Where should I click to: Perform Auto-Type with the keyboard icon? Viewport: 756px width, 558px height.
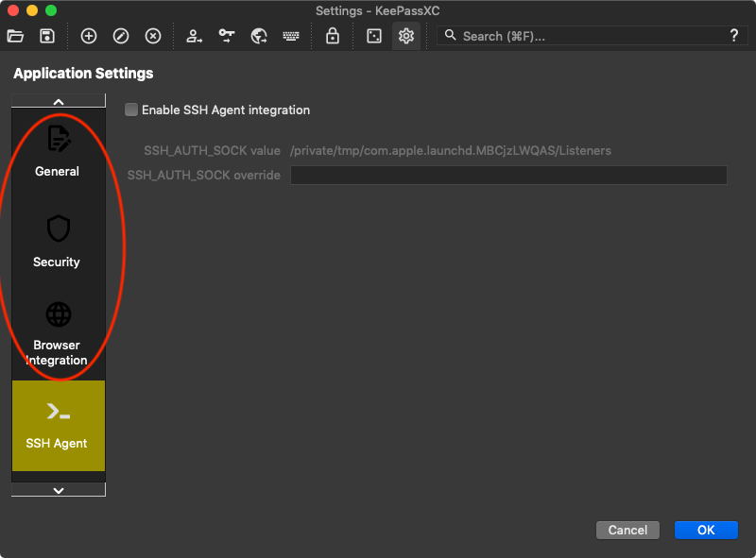[290, 36]
